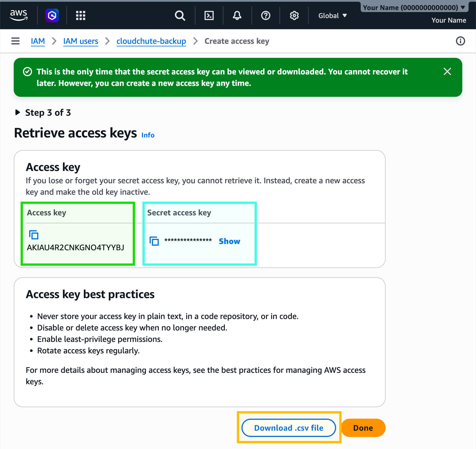Click the Access key best practices heading
This screenshot has width=476, height=449.
(x=90, y=294)
